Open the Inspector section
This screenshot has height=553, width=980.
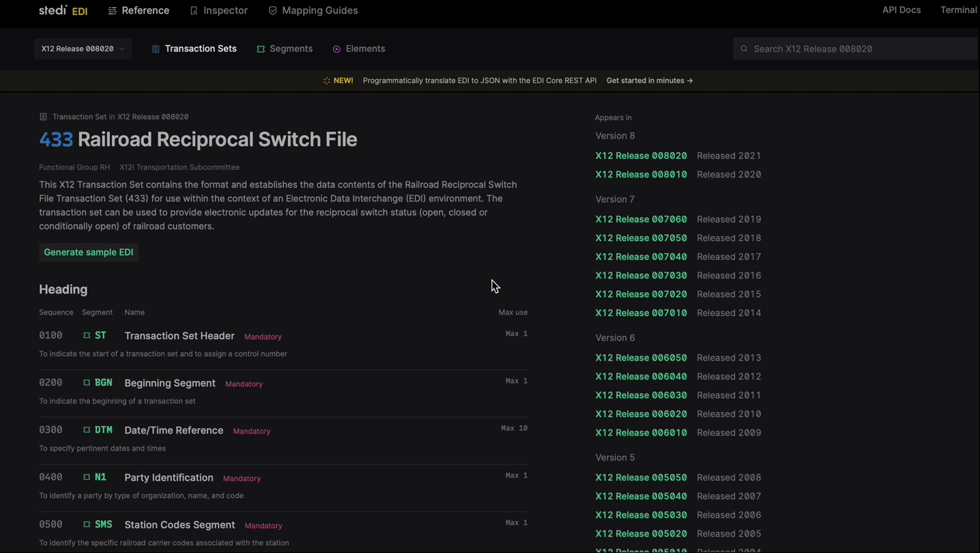[x=218, y=11]
